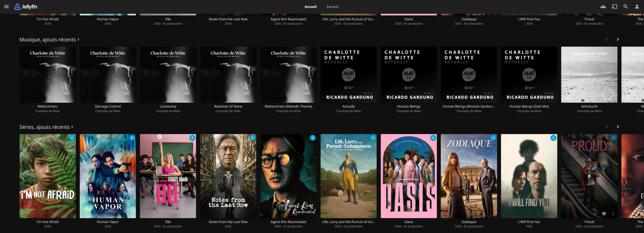Open the search icon

pos(626,7)
